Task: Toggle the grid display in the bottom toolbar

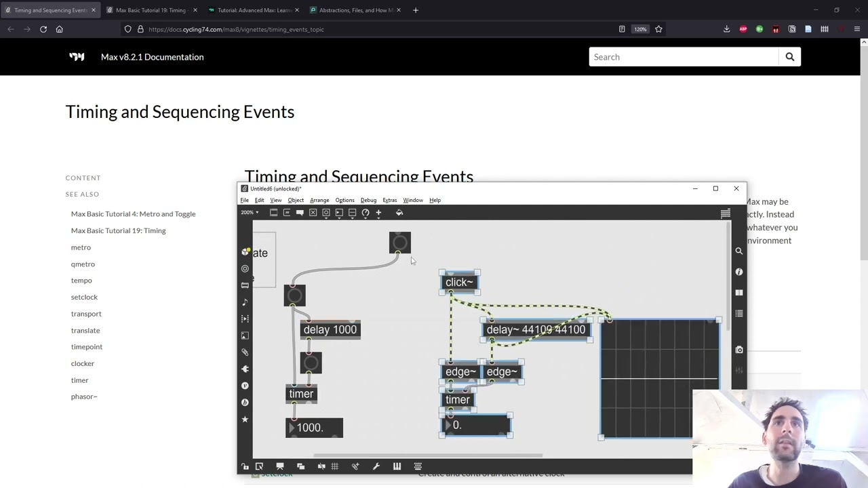Action: [x=334, y=466]
